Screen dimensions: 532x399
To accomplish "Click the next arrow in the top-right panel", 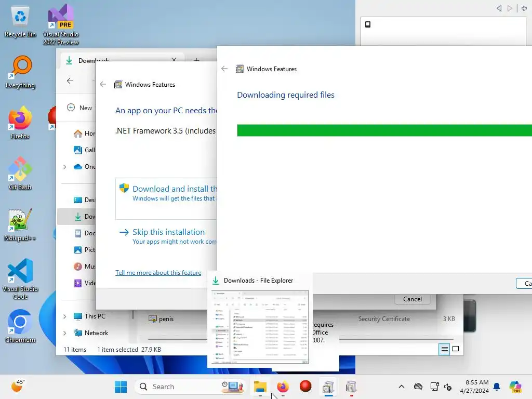I will [509, 8].
